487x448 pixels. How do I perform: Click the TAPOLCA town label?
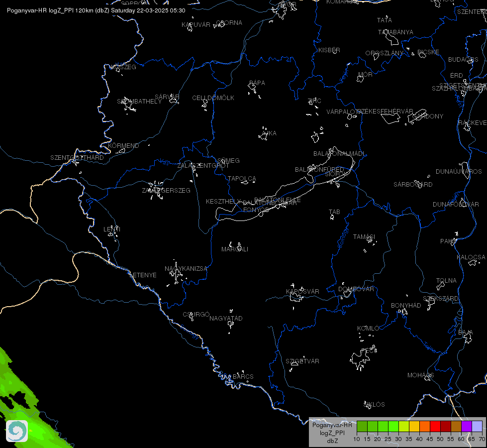point(242,179)
